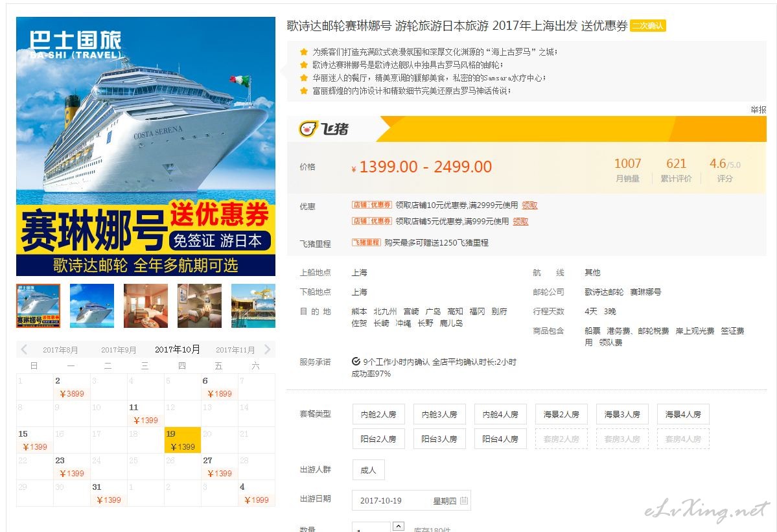Switch calendar to 2017年8月

[60, 350]
